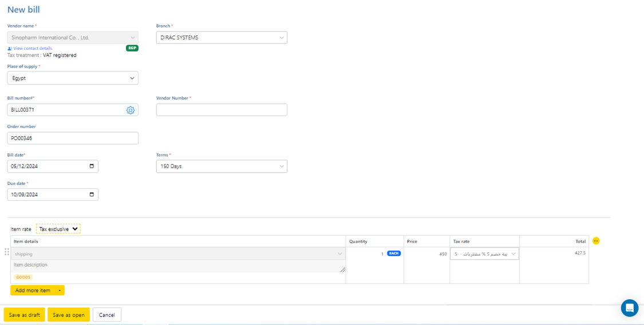
Task: Click the GOODS item type tag
Action: (23, 277)
